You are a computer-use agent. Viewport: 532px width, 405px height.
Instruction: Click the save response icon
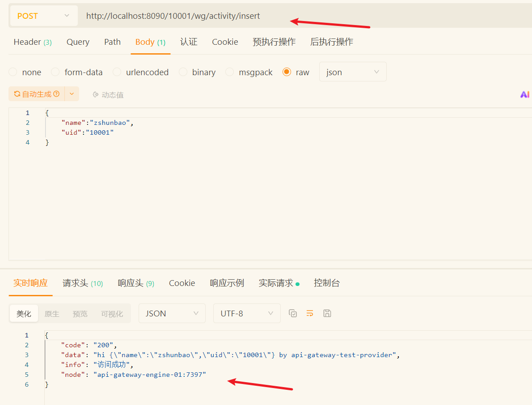(327, 313)
